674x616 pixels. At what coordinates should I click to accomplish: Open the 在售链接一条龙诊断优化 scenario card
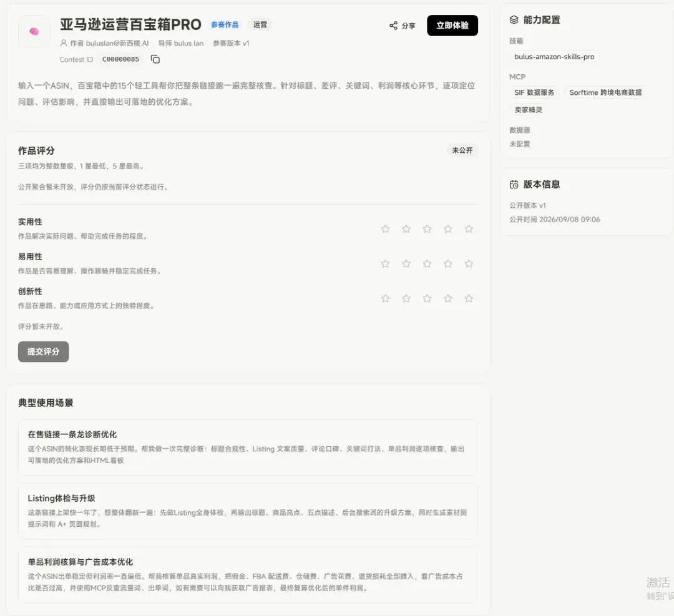[248, 447]
